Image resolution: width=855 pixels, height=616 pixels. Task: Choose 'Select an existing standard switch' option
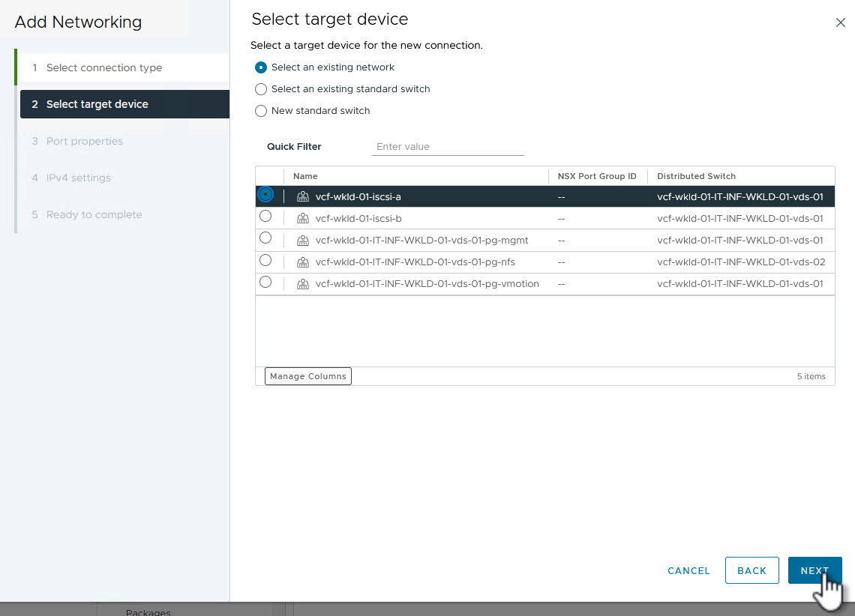pos(261,89)
